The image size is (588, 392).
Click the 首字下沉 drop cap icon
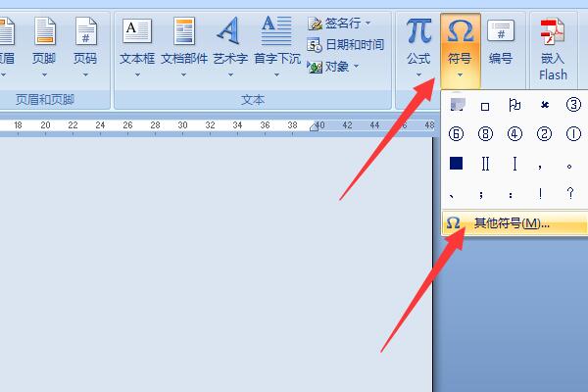pyautogui.click(x=276, y=30)
